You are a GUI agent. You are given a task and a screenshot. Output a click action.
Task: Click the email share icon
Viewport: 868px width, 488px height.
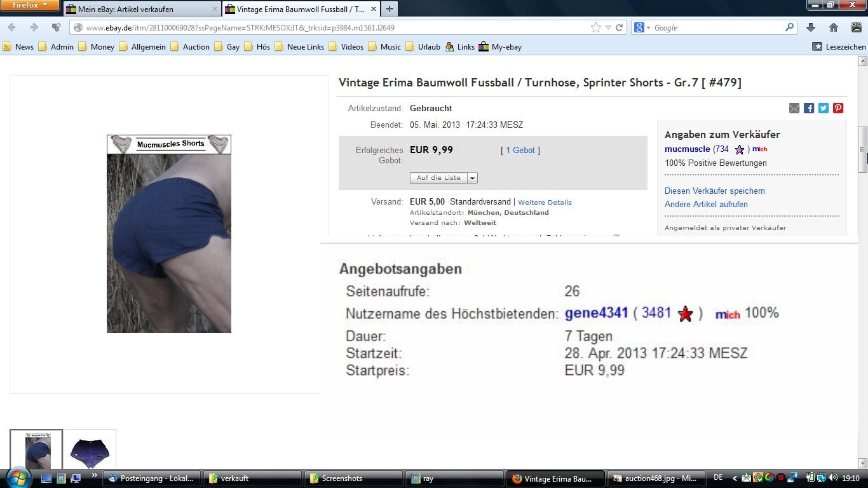(x=794, y=108)
